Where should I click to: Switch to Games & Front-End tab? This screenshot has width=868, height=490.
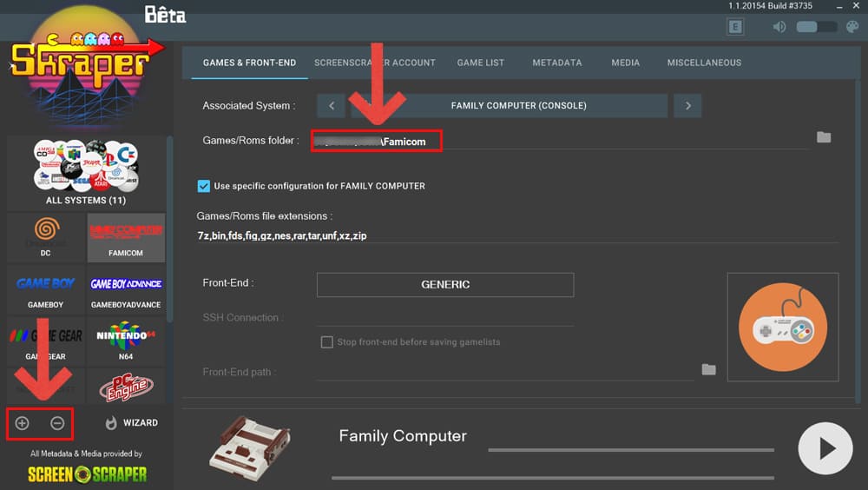pos(249,63)
